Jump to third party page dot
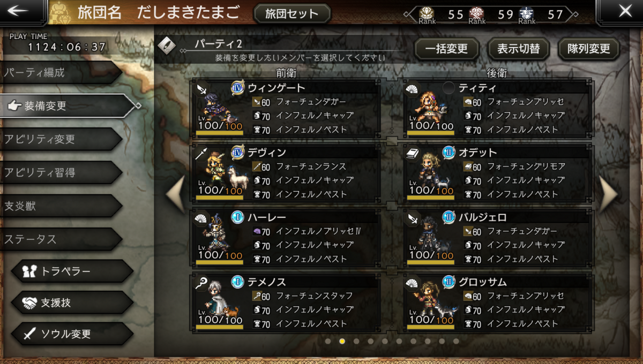The height and width of the screenshot is (364, 643). tap(356, 341)
